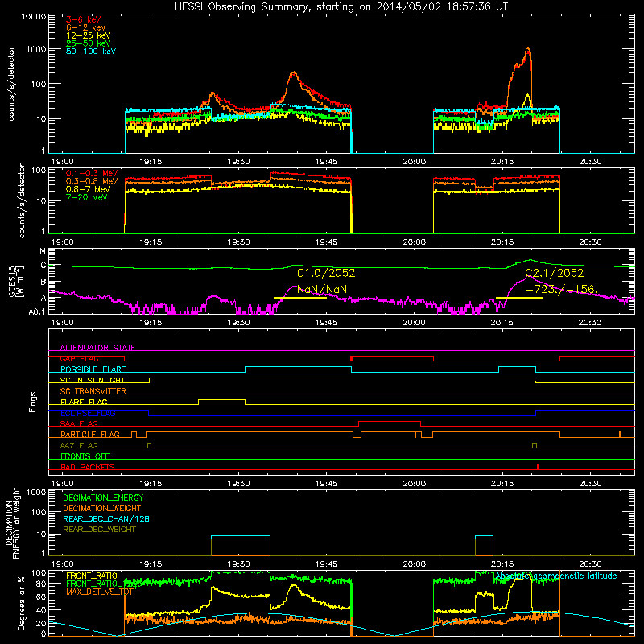
Task: Click the FRONT_RATIO legend label
Action: pos(92,576)
